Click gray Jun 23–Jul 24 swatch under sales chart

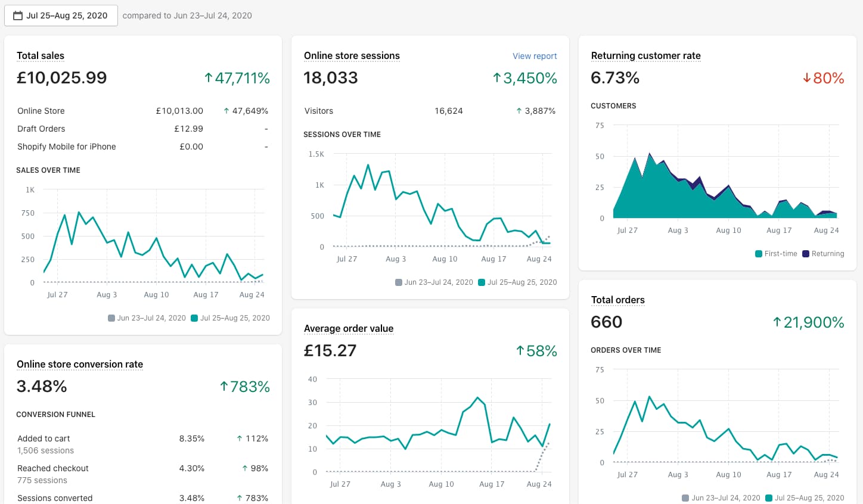point(111,318)
